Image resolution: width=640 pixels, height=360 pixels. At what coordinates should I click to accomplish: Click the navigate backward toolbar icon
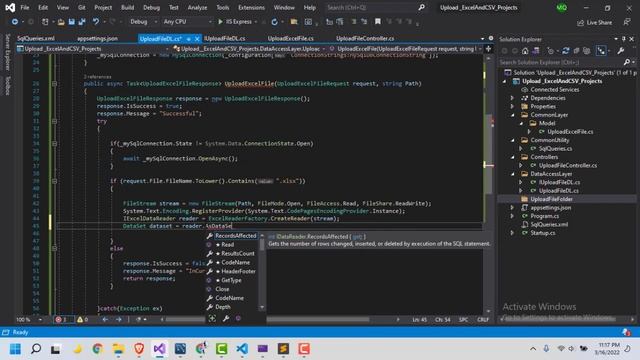point(14,22)
